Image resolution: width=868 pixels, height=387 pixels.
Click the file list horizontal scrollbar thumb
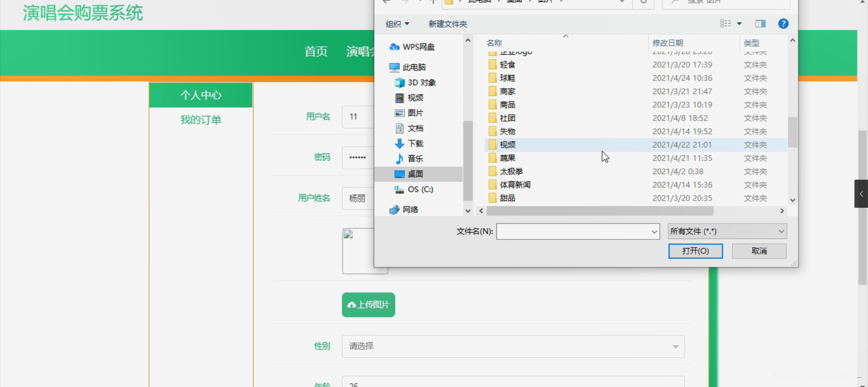pos(600,211)
